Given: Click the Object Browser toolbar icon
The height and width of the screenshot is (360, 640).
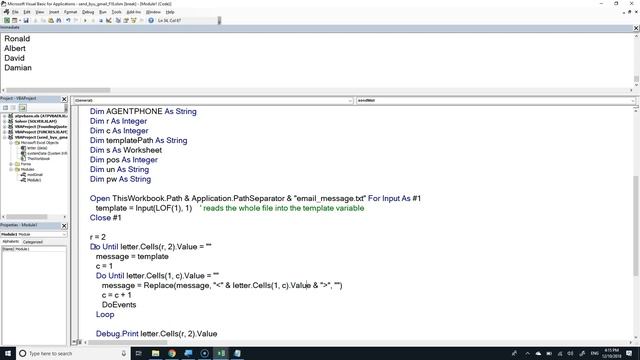Looking at the screenshot, I should pos(133,20).
